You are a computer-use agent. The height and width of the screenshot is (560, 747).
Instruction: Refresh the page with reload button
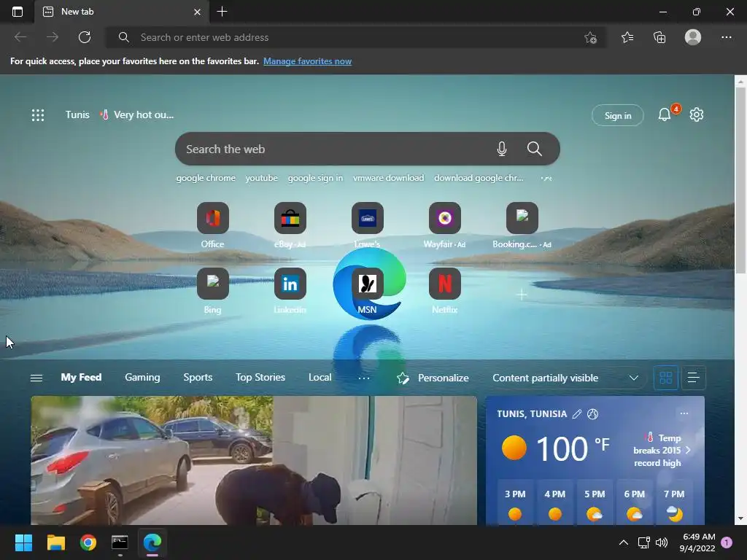[x=85, y=37]
